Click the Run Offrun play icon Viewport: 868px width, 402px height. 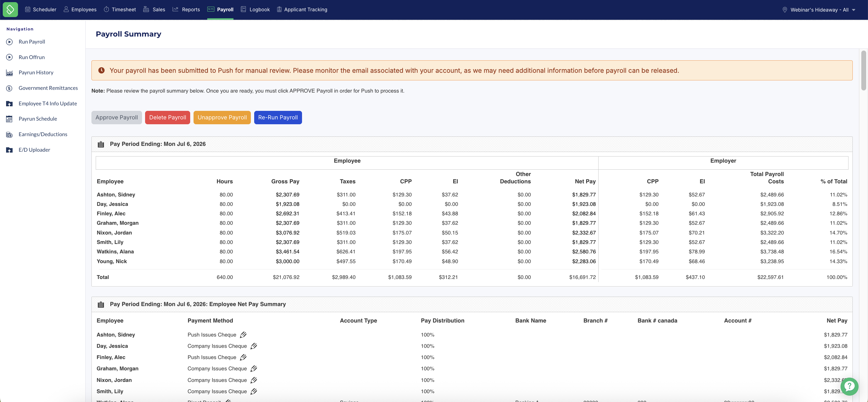[9, 57]
